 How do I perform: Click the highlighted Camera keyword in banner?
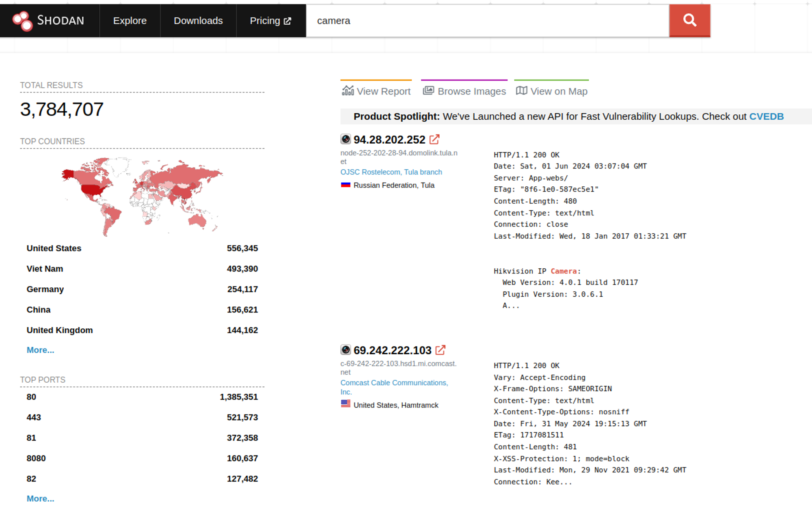pos(564,271)
